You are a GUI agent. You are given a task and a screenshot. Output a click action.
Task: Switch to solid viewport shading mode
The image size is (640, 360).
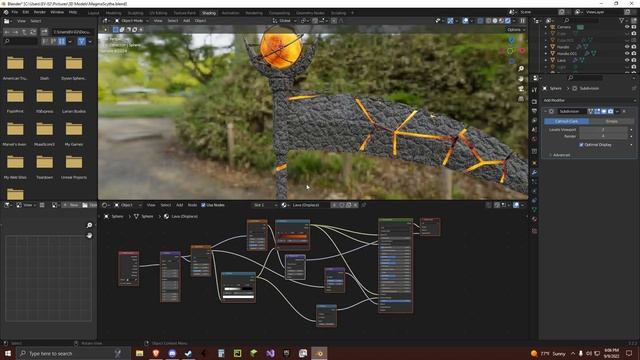click(x=495, y=21)
